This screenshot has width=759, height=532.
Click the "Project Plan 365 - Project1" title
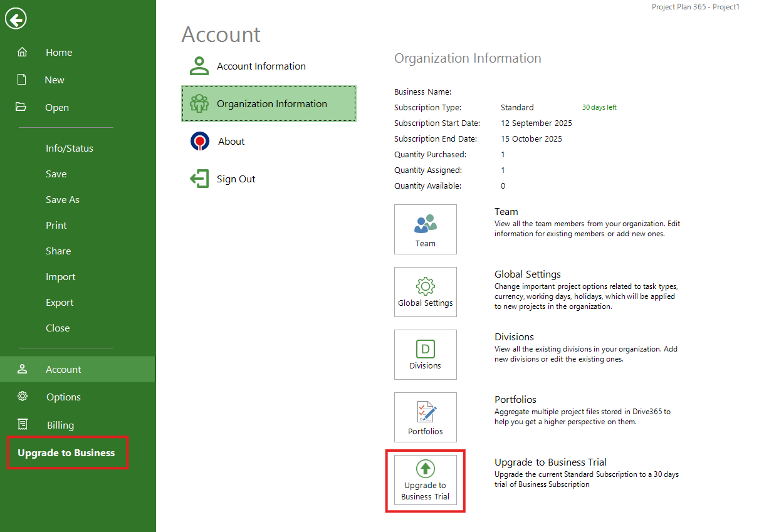point(696,7)
